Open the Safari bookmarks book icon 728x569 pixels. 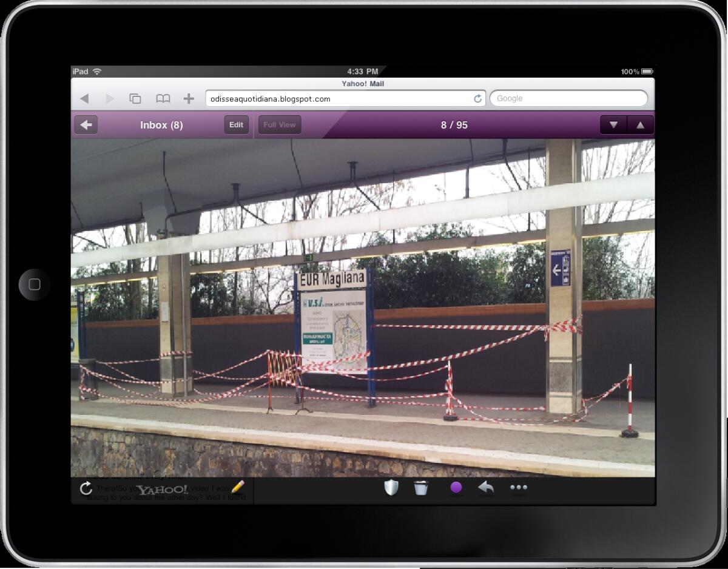point(163,99)
